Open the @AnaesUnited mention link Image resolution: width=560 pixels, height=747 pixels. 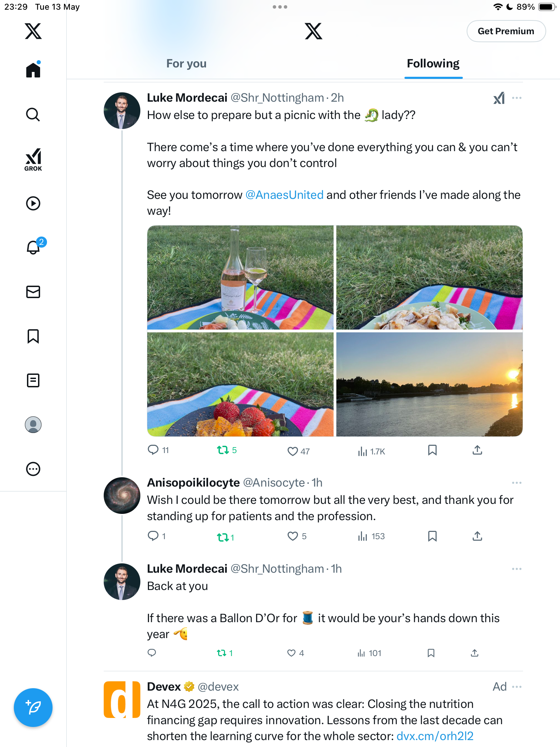click(x=284, y=195)
